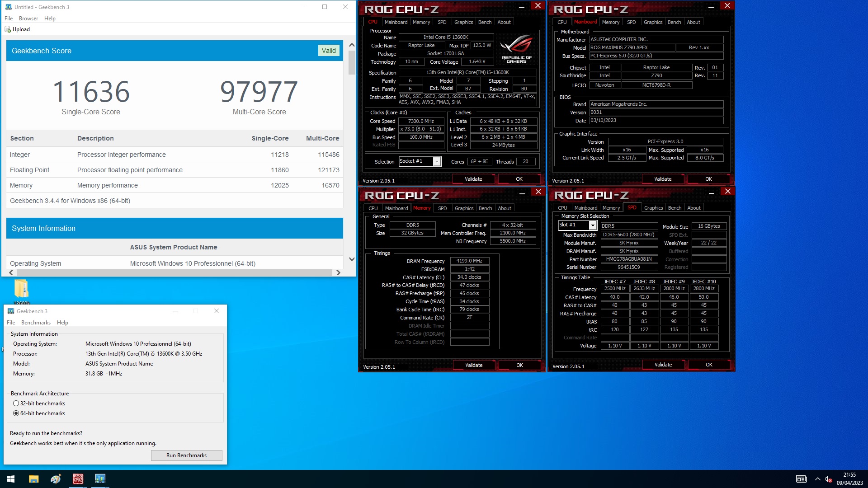Image resolution: width=868 pixels, height=488 pixels.
Task: Click the DRAM Frequency 4199.0 MHz field
Action: (x=469, y=261)
